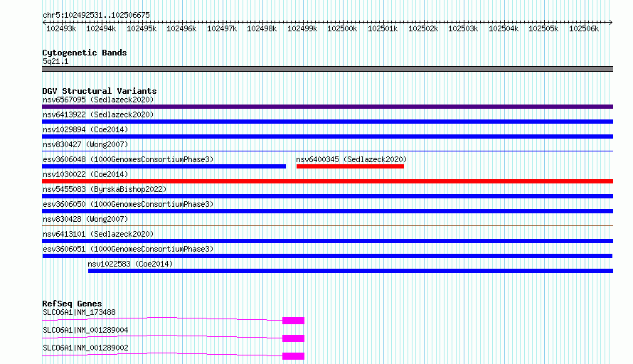Select the blue esv3606051 variant bar
The width and height of the screenshot is (633, 364).
pyautogui.click(x=327, y=256)
